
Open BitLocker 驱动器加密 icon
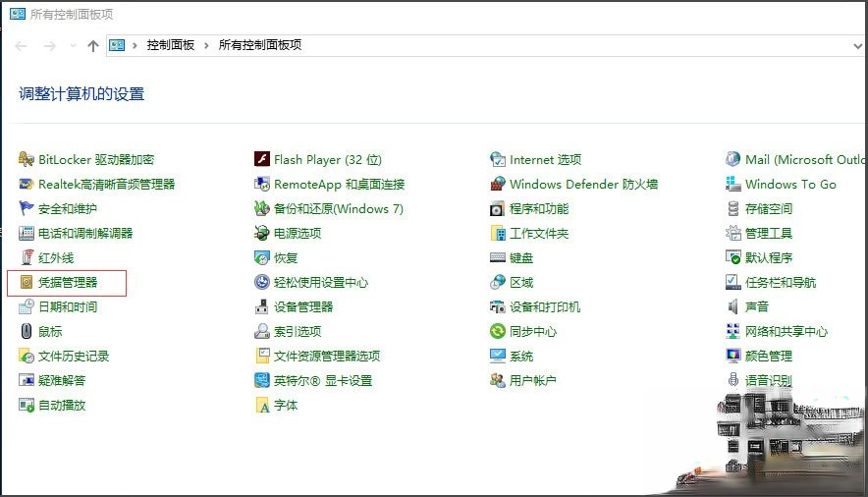click(x=26, y=159)
